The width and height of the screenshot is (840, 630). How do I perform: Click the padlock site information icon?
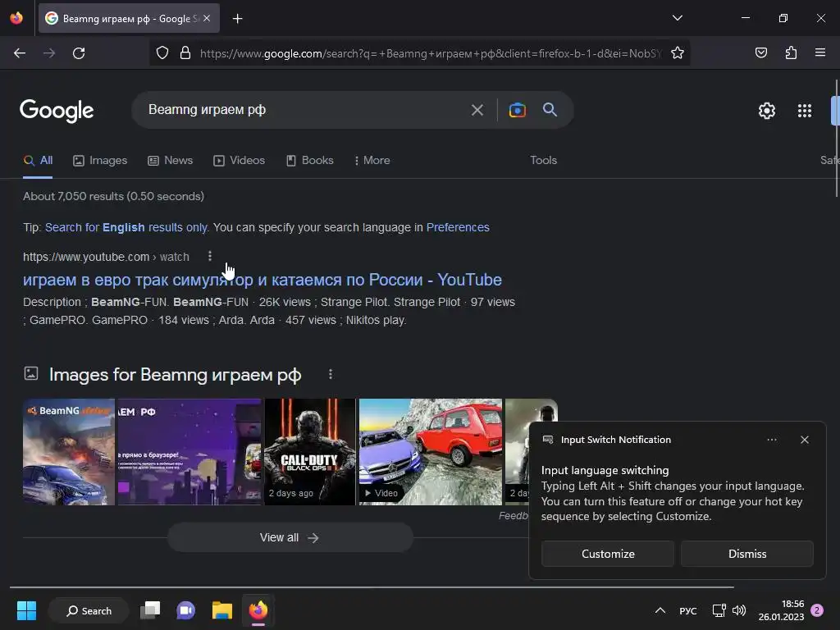click(185, 53)
